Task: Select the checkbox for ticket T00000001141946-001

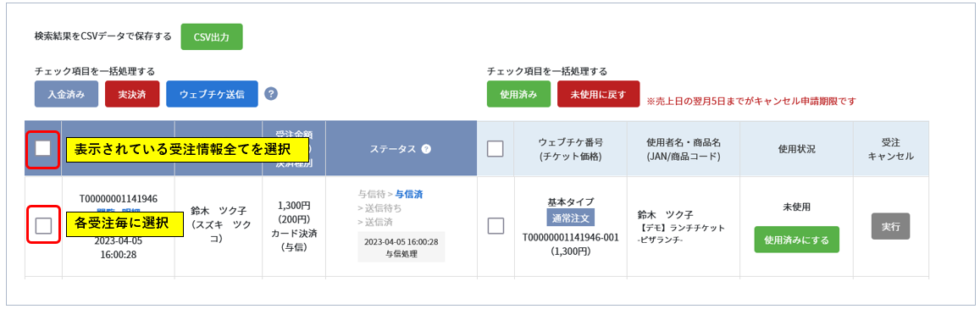Action: coord(495,225)
